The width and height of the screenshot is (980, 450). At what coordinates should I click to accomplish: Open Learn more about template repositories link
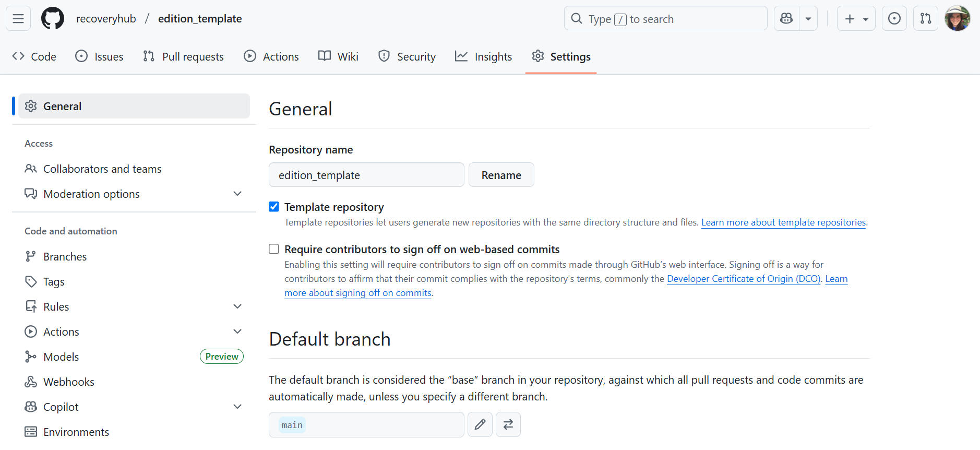point(783,222)
